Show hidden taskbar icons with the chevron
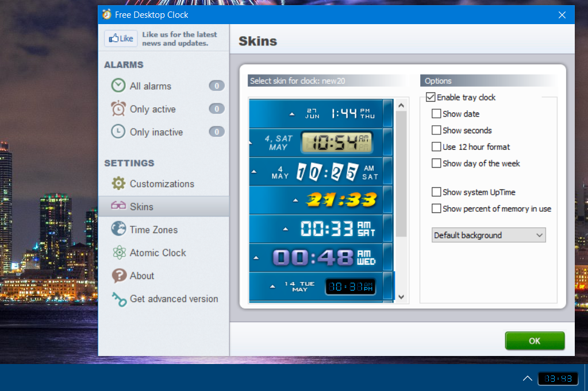This screenshot has height=391, width=588. [527, 378]
